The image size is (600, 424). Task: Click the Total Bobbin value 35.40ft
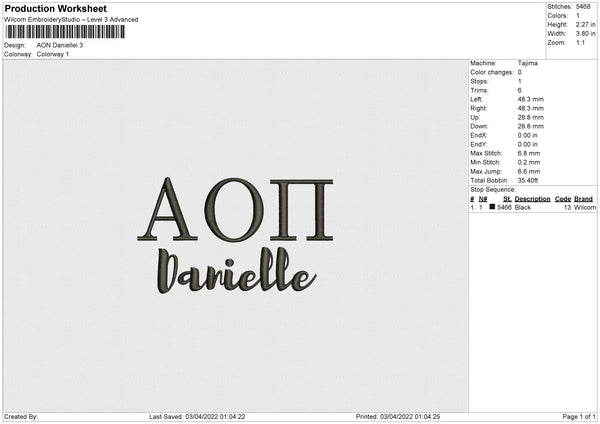[528, 180]
